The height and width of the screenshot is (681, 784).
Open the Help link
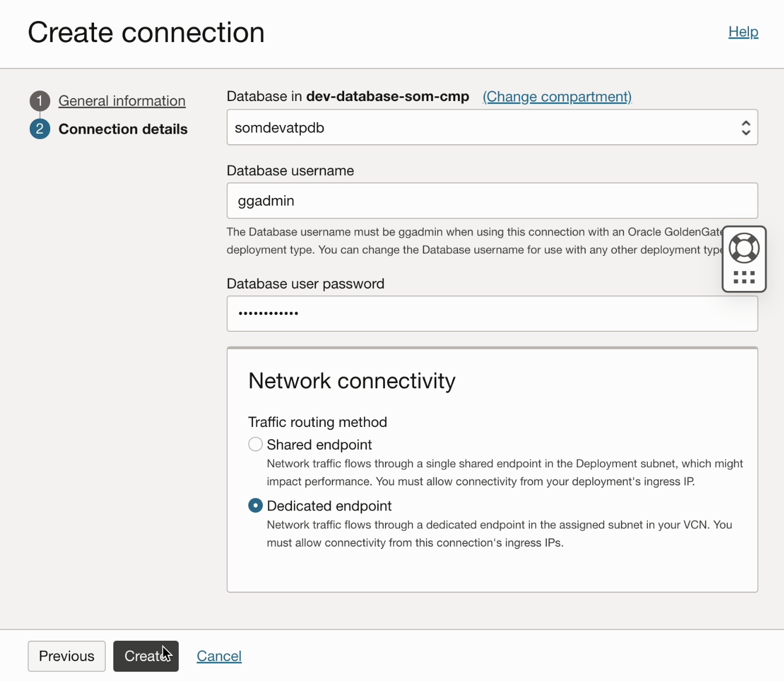pyautogui.click(x=743, y=32)
